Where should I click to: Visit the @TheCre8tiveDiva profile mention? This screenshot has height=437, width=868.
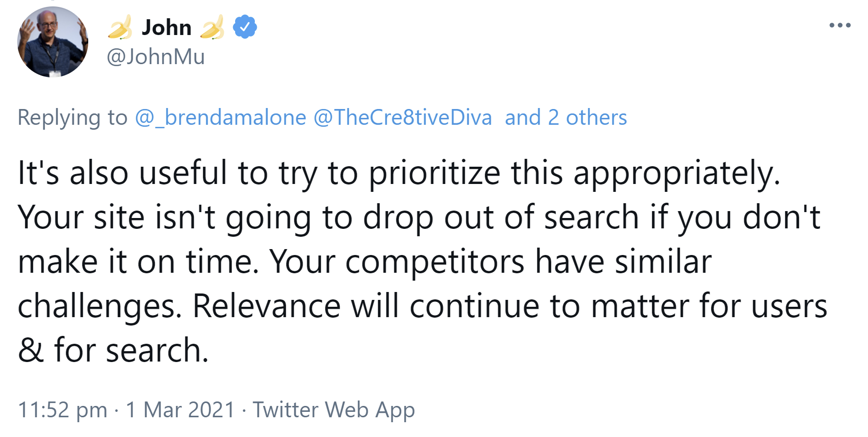tap(403, 118)
